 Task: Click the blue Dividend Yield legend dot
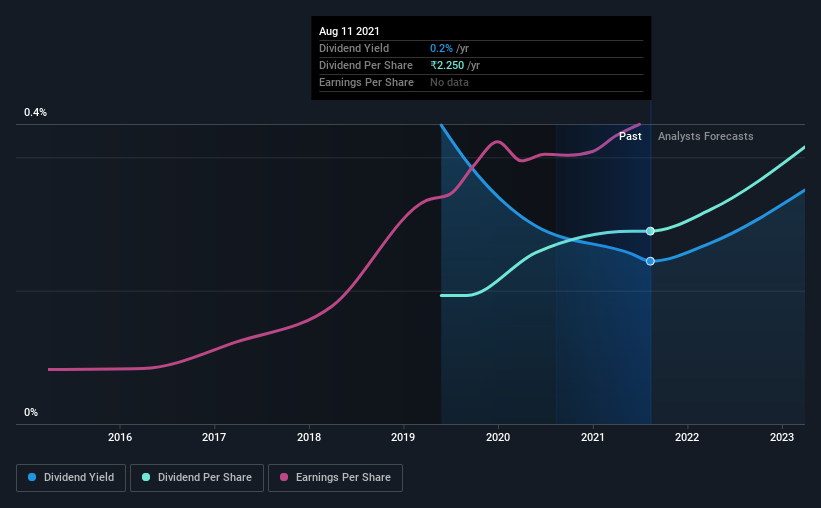[x=32, y=478]
